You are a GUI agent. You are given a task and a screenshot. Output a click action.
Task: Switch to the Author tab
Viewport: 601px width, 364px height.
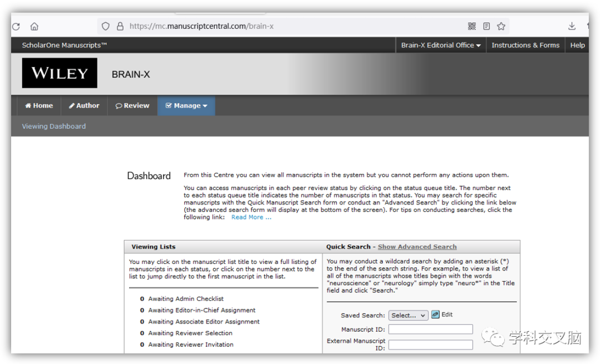(84, 106)
